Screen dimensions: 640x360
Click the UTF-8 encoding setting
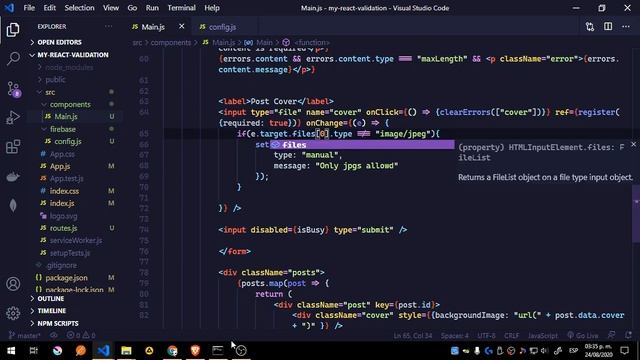pyautogui.click(x=486, y=336)
